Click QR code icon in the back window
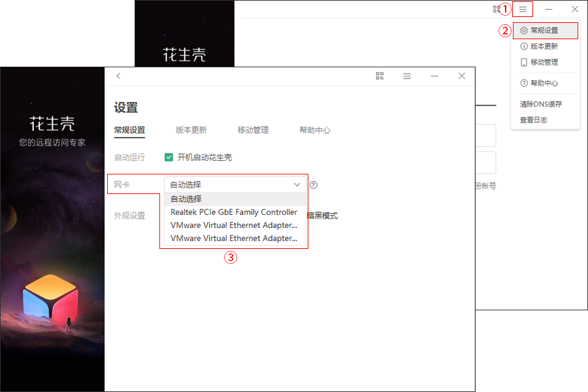Image resolution: width=588 pixels, height=392 pixels. pos(496,9)
